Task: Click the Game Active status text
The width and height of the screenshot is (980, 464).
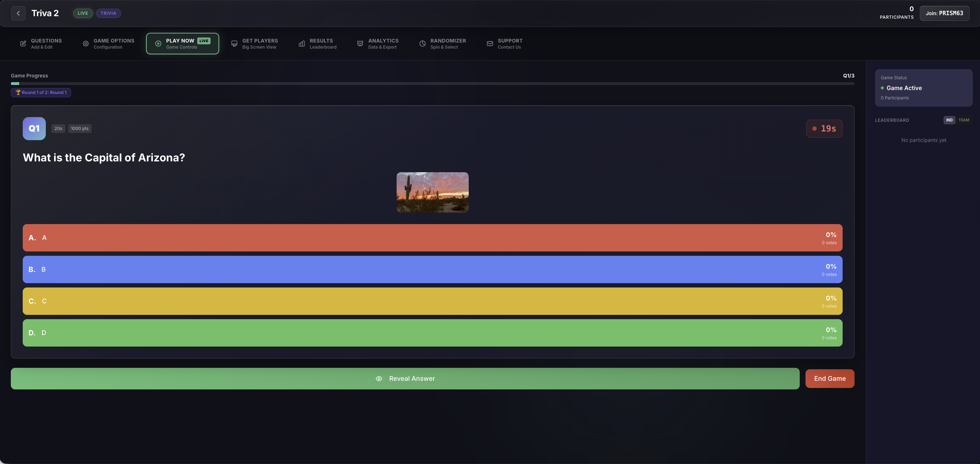Action: [904, 88]
